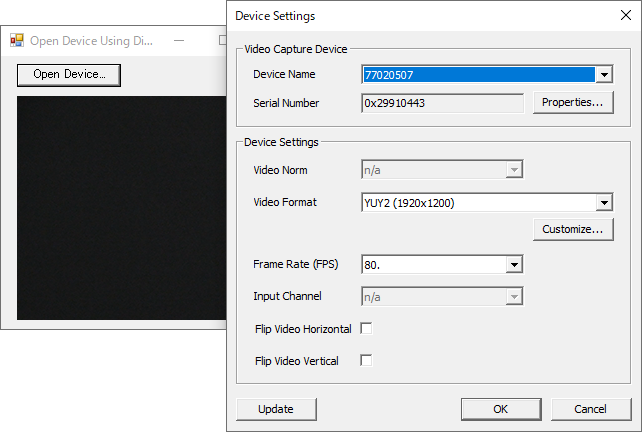Image resolution: width=642 pixels, height=432 pixels.
Task: Click the Update button
Action: pyautogui.click(x=276, y=409)
